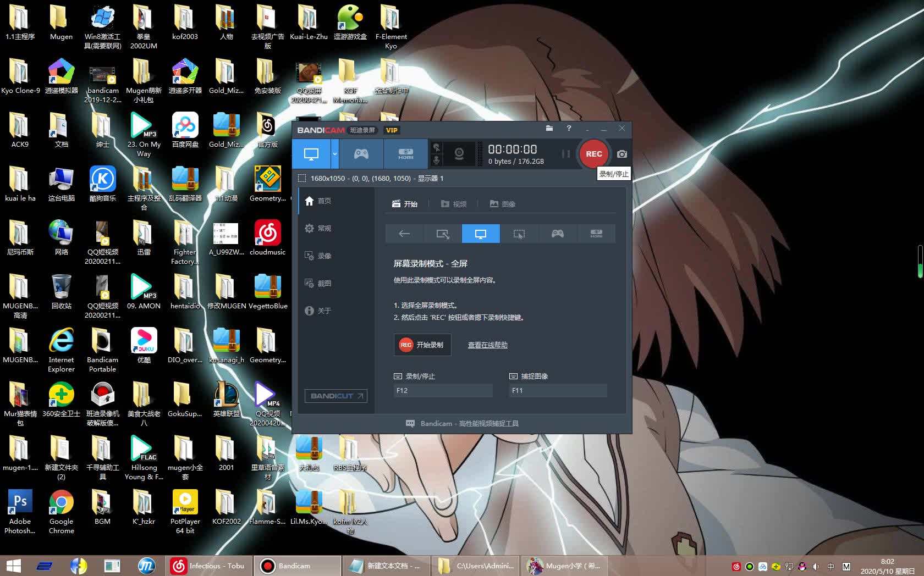Viewport: 924px width, 576px height.
Task: Click the pause recording button
Action: click(565, 154)
